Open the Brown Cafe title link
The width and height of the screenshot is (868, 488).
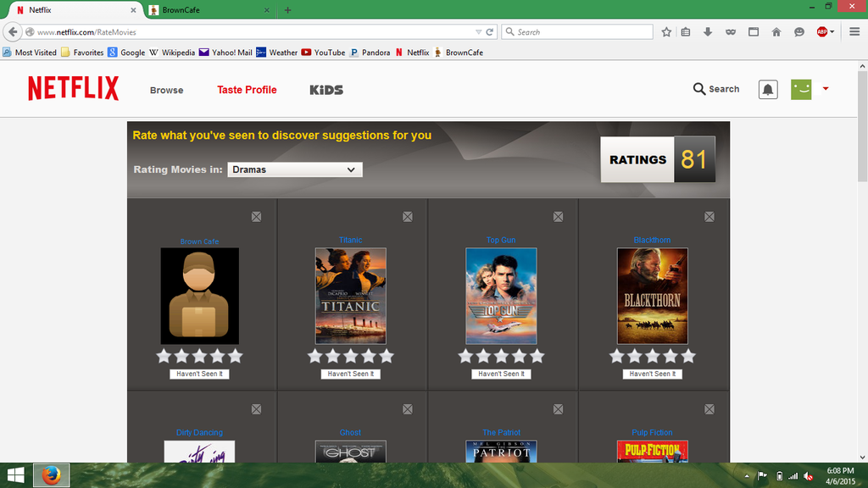199,241
